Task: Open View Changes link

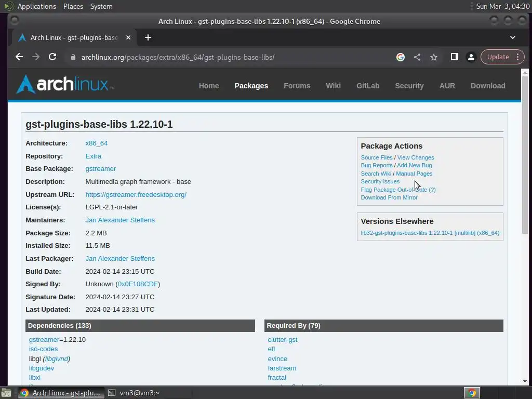Action: pyautogui.click(x=416, y=157)
